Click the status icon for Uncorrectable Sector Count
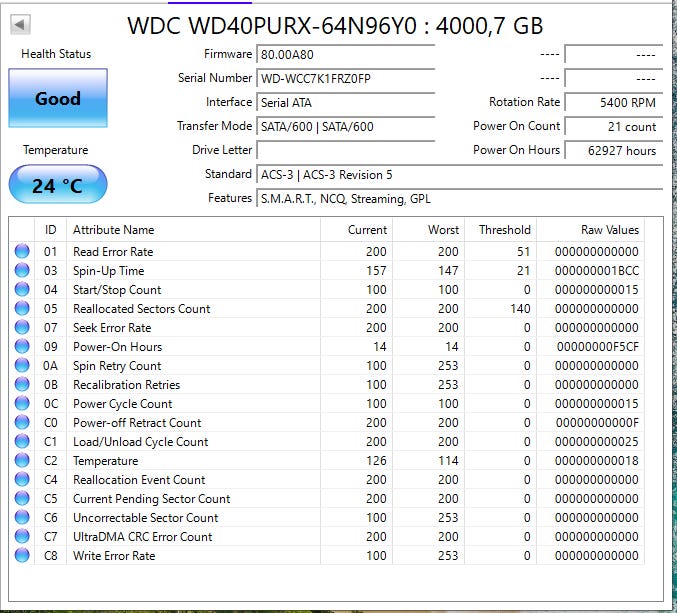This screenshot has height=613, width=677. 22,517
